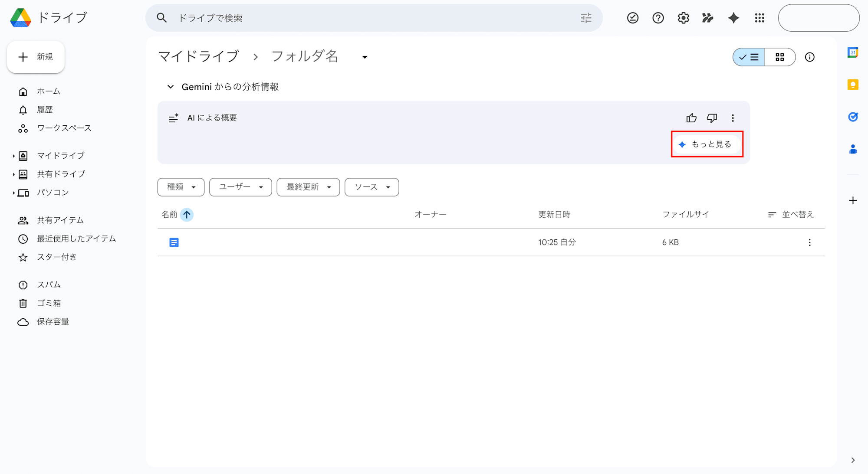Open Google Calendar in the side panel

pyautogui.click(x=852, y=52)
